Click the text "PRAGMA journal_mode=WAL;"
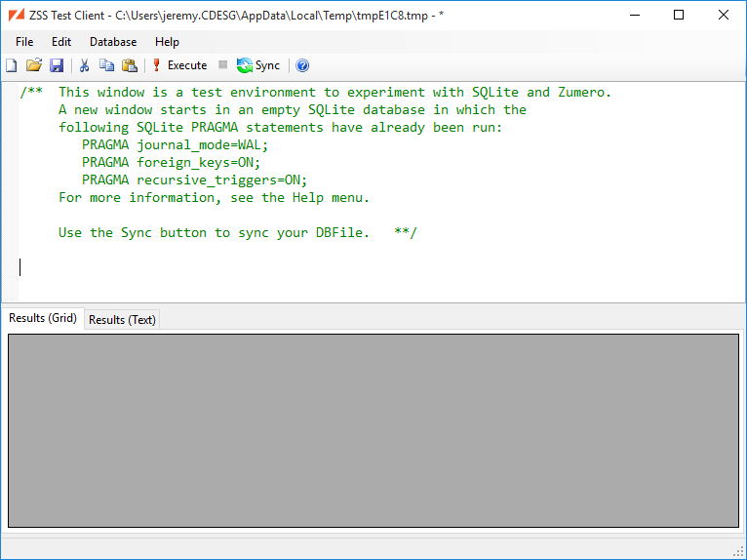747x560 pixels. point(175,145)
